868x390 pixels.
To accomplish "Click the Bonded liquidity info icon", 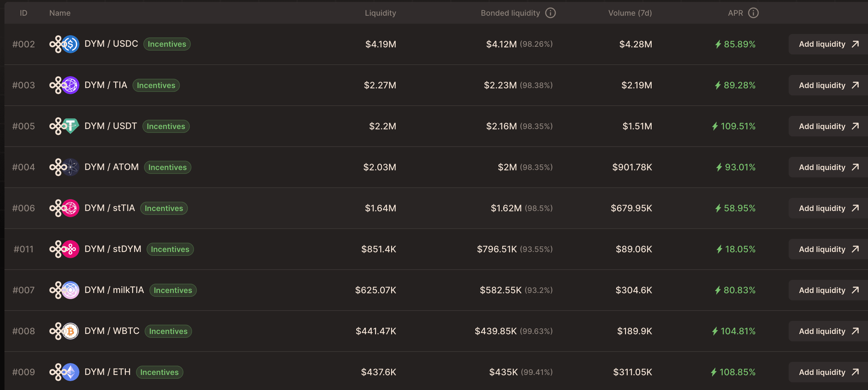I will click(550, 13).
